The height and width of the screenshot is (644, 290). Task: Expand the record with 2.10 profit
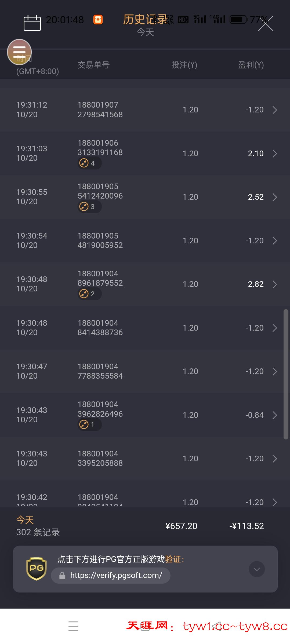click(x=275, y=153)
